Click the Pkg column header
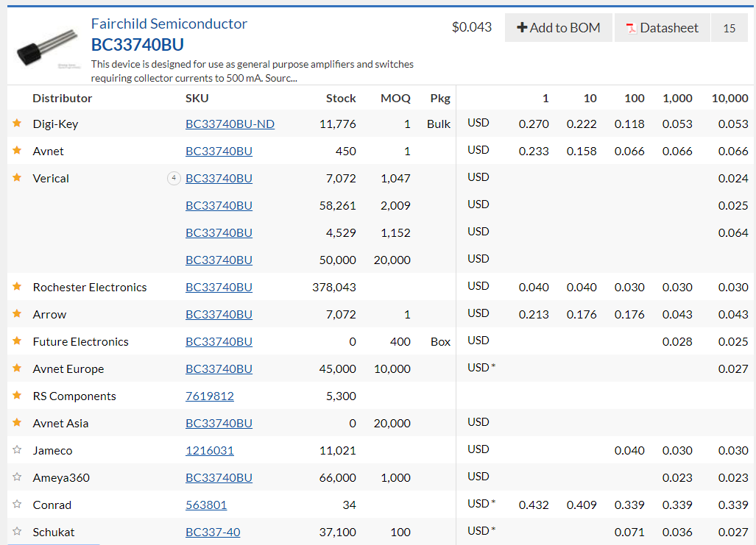756x545 pixels. (x=440, y=99)
